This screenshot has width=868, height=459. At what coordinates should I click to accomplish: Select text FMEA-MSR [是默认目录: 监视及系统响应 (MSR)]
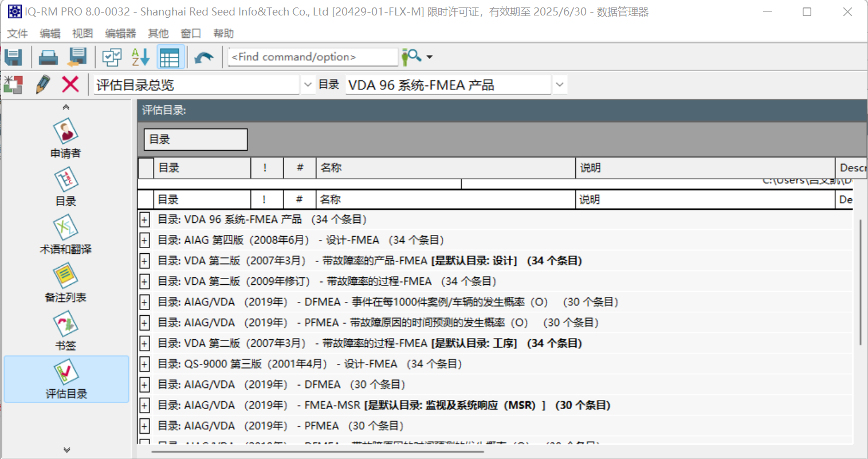pyautogui.click(x=425, y=405)
